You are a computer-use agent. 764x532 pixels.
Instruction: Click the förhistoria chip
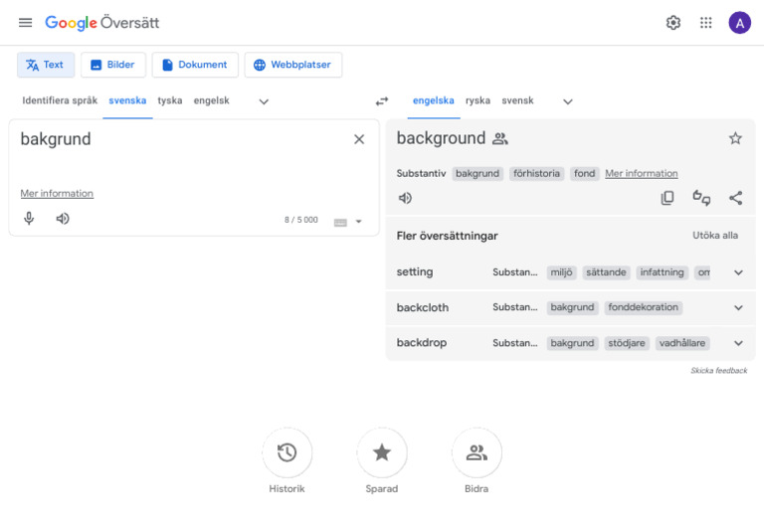point(536,173)
